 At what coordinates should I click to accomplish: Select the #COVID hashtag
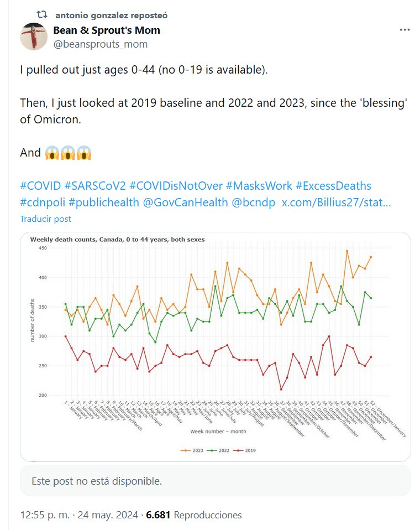(x=40, y=185)
